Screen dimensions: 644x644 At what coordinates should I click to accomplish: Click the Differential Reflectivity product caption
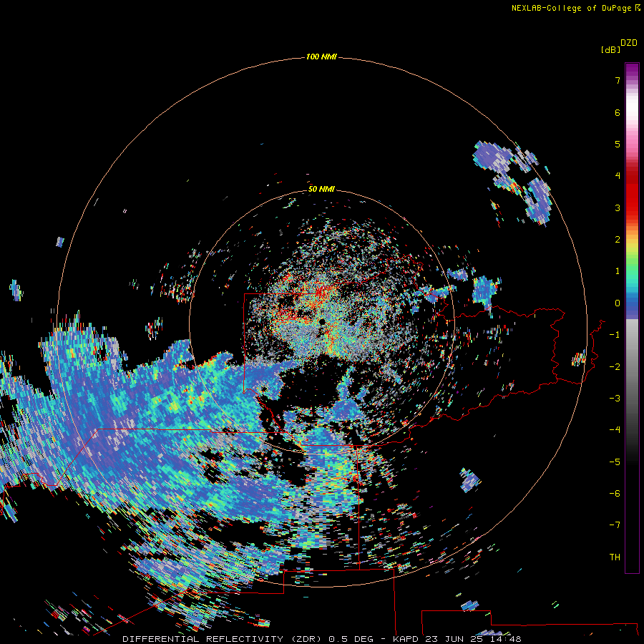(x=322, y=639)
